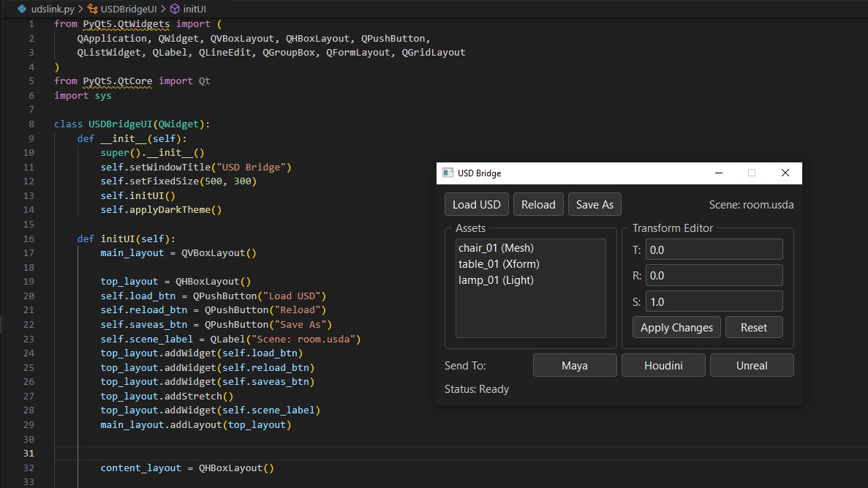Apply Changes in the Transform Editor

tap(676, 327)
